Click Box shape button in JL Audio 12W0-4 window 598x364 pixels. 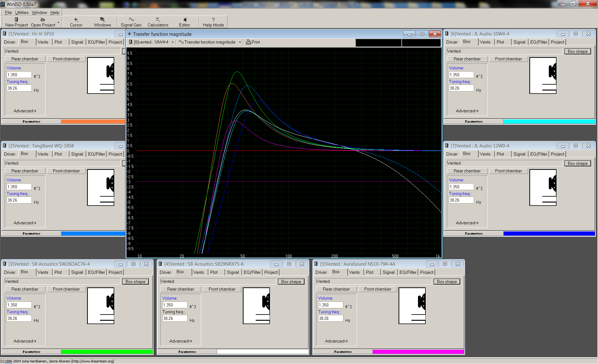point(578,163)
